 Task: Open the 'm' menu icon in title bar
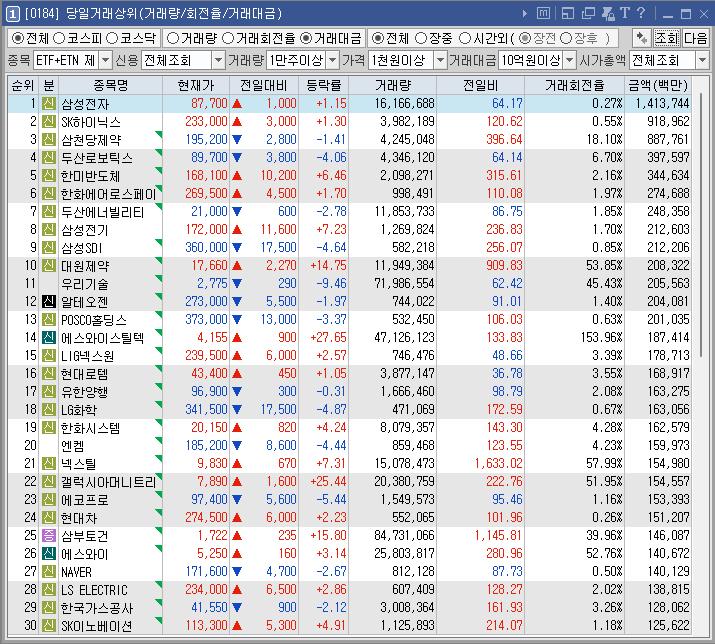coord(543,14)
